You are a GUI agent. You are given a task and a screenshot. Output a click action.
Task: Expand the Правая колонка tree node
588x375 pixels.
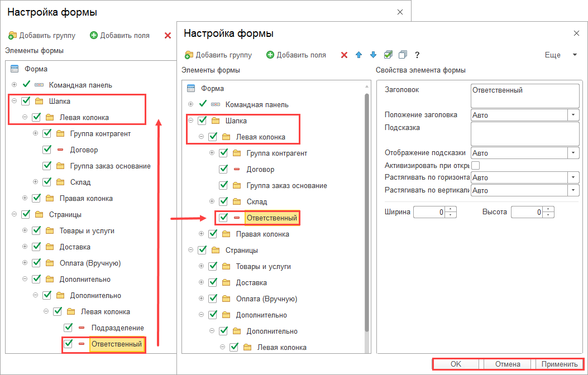pyautogui.click(x=201, y=234)
